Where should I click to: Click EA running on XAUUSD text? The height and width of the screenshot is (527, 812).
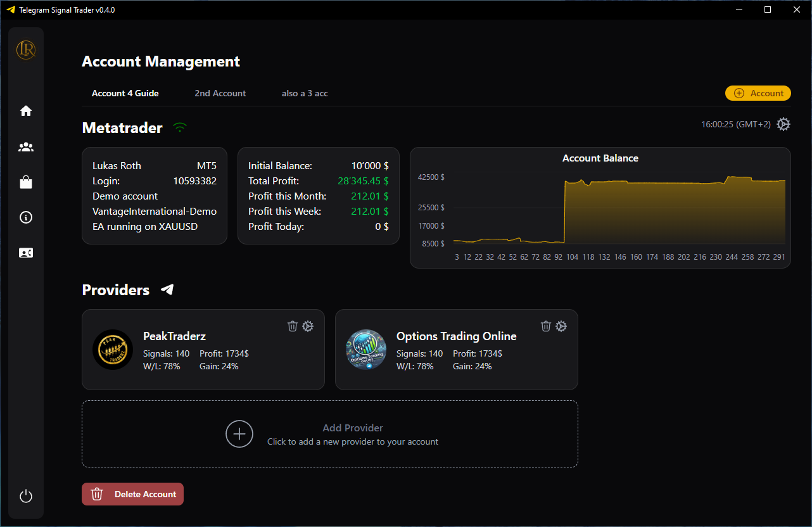[145, 227]
